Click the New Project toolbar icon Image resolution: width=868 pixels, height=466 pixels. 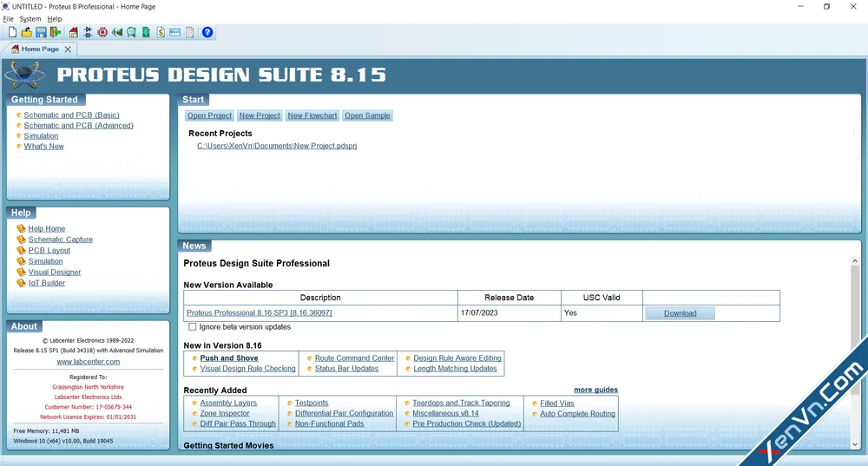tap(12, 32)
